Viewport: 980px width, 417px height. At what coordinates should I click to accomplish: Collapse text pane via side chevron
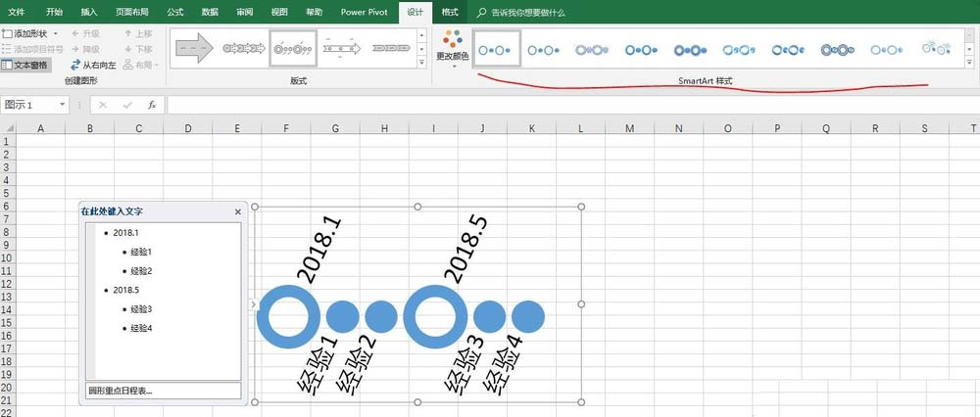[253, 304]
